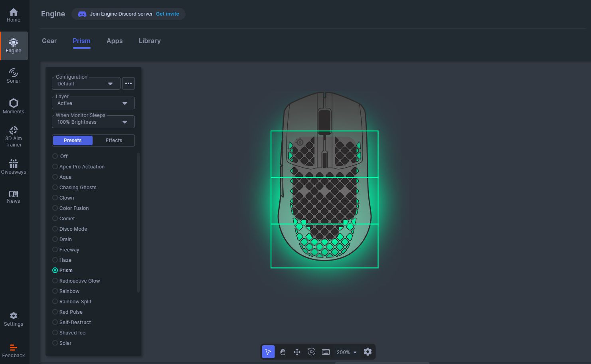591x364 pixels.
Task: Open the When Monitor Sleeps dropdown
Action: 93,122
